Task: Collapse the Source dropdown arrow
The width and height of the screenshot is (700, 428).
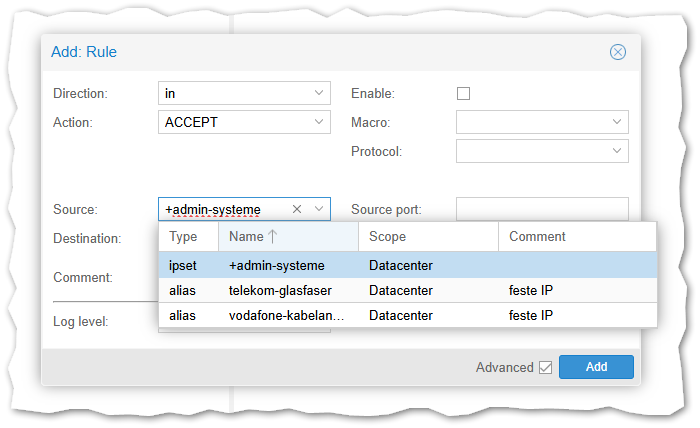Action: click(x=319, y=209)
